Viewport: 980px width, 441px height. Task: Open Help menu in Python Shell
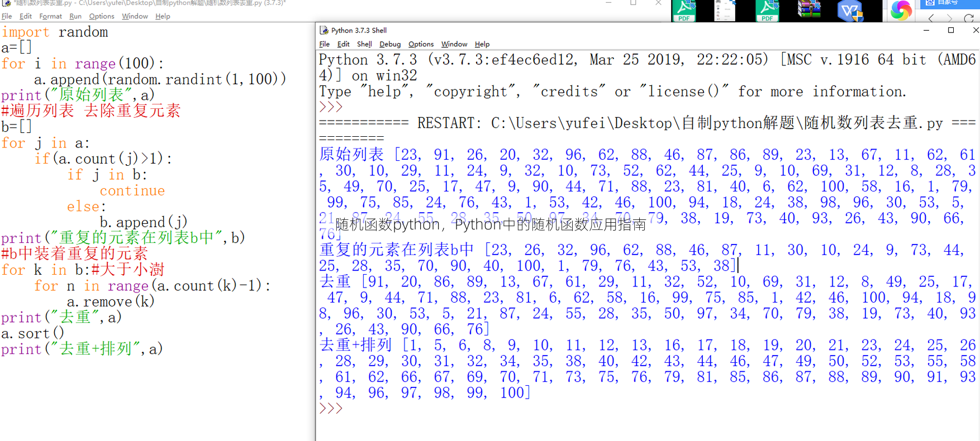(x=482, y=44)
